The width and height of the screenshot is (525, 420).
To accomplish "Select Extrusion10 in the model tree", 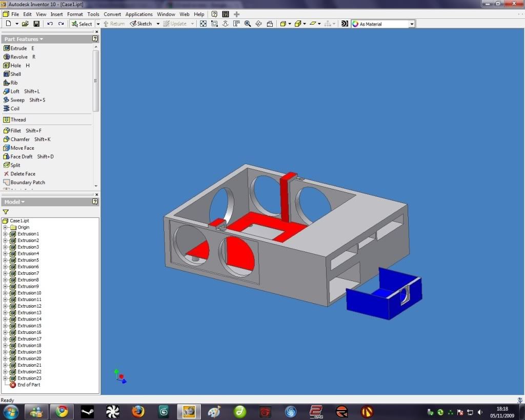I will click(29, 293).
